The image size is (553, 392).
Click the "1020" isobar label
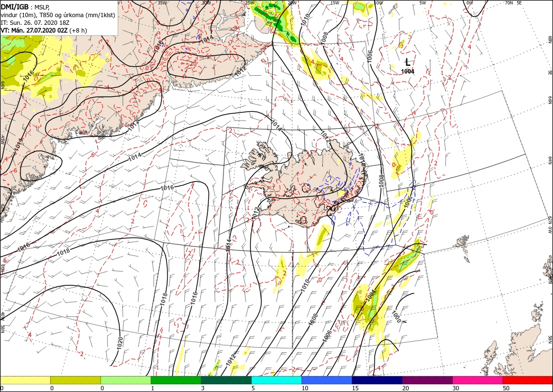(x=119, y=343)
